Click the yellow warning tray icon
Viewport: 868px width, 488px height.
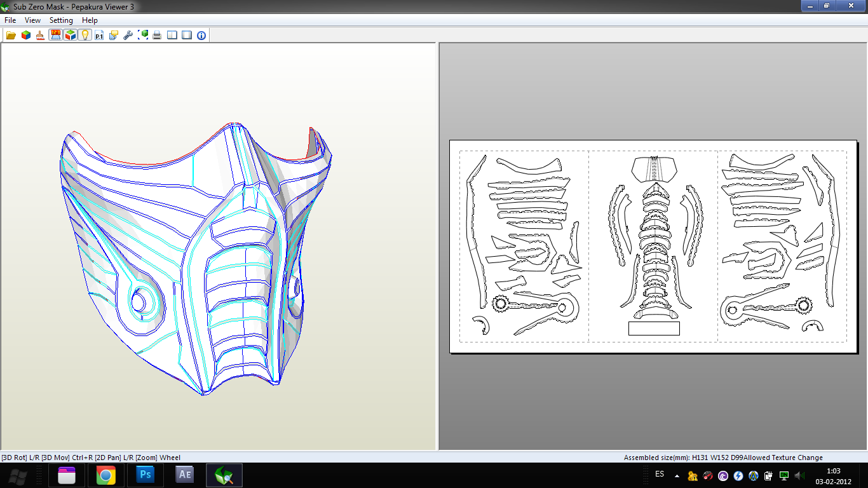pyautogui.click(x=692, y=475)
